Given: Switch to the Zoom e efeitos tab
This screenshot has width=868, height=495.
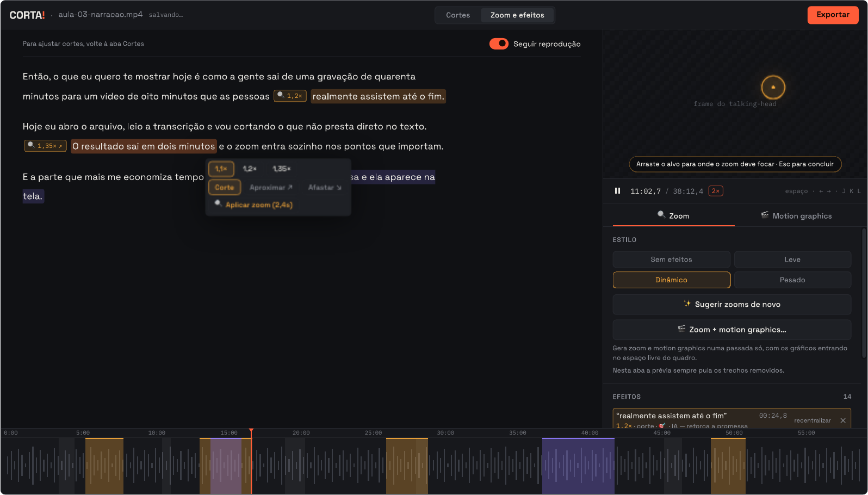Looking at the screenshot, I should 517,15.
